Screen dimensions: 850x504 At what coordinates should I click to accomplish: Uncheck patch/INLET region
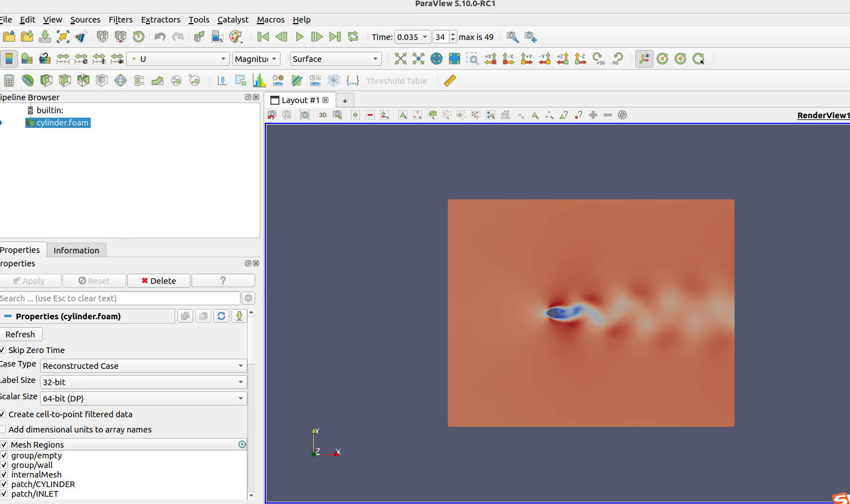[4, 494]
